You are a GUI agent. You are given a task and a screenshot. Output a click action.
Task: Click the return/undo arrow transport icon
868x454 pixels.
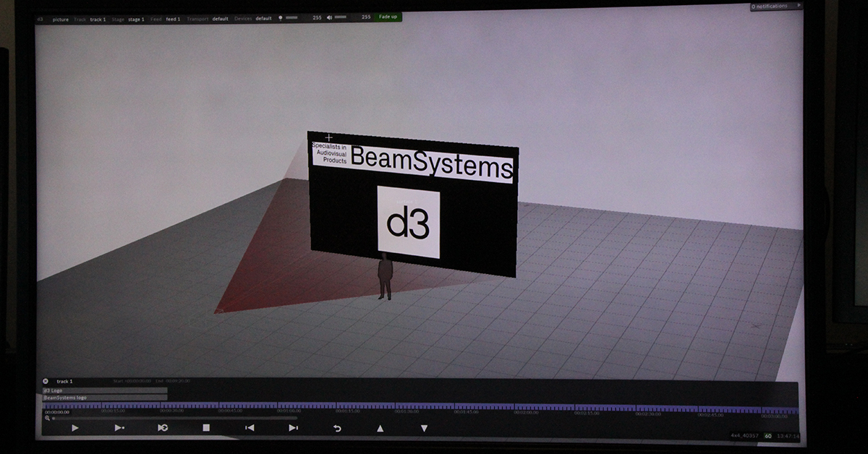click(337, 428)
